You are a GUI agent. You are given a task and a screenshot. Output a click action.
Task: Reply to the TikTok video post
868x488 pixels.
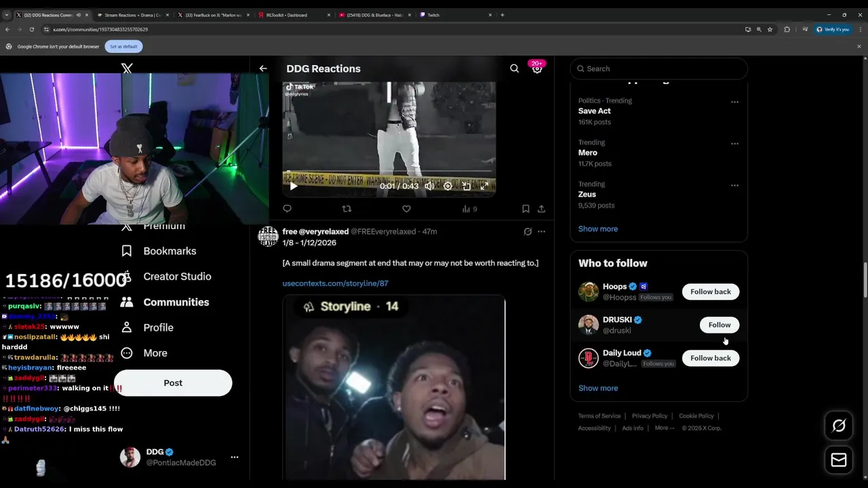coord(287,209)
